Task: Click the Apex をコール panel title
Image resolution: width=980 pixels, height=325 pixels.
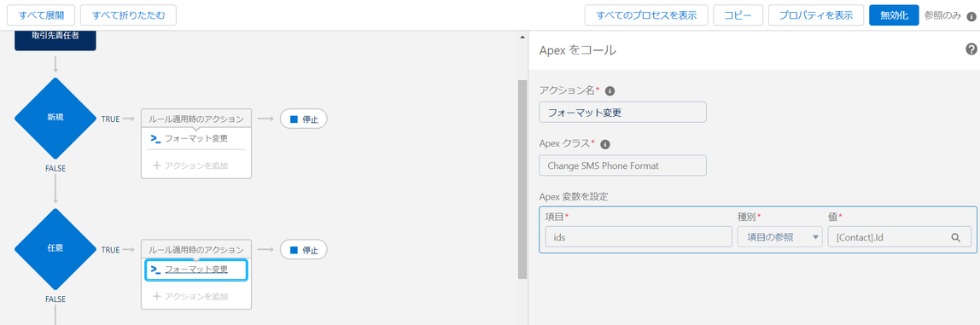Action: [577, 51]
